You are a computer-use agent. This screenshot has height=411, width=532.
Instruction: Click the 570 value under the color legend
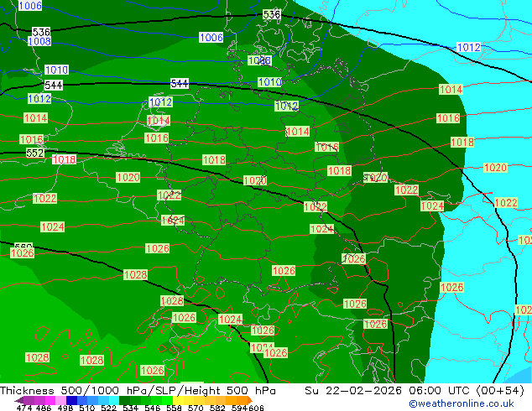[196, 408]
